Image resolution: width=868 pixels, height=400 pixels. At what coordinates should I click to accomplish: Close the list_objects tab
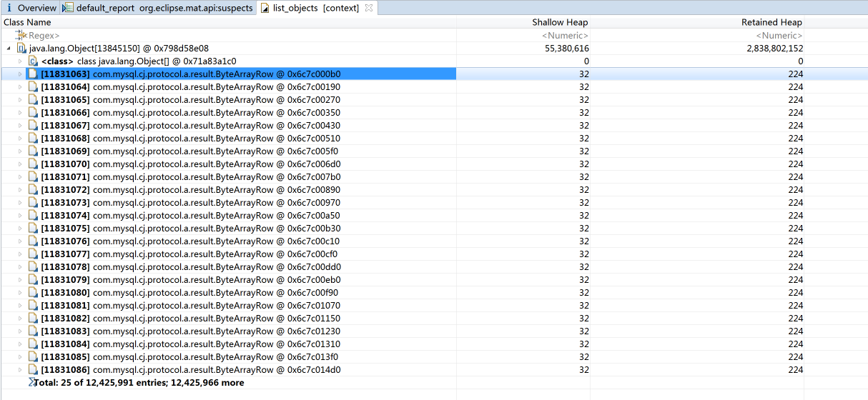click(x=368, y=8)
